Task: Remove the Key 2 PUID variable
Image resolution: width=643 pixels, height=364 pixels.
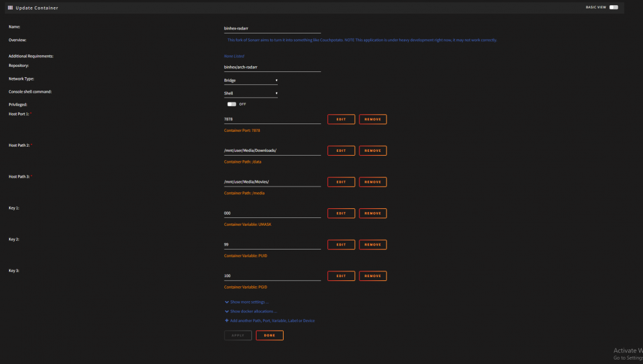Action: [x=373, y=244]
